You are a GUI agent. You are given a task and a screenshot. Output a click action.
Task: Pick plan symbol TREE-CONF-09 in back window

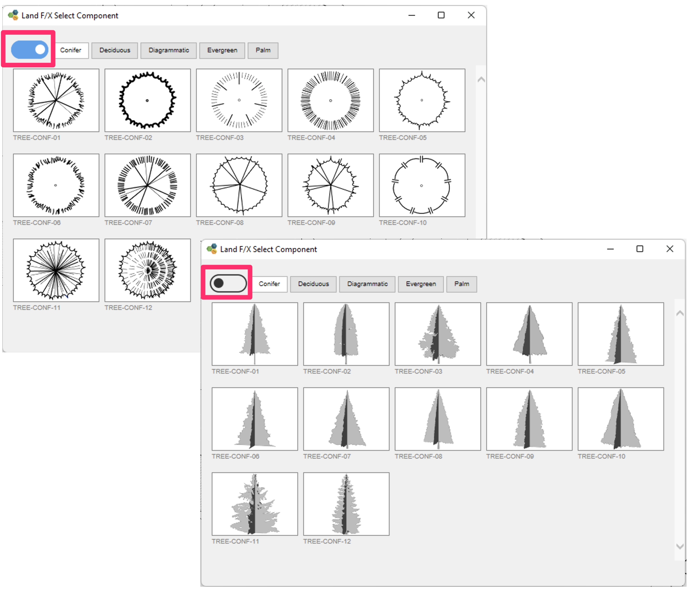(x=331, y=185)
